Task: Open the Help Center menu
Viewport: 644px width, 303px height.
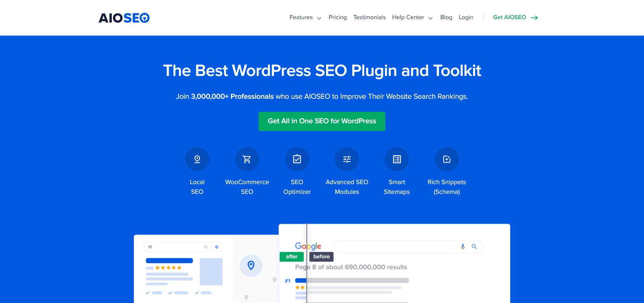Action: coord(408,17)
